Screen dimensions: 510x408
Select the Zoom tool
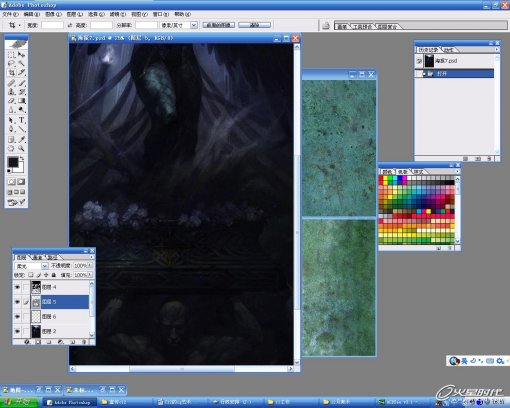tap(21, 148)
